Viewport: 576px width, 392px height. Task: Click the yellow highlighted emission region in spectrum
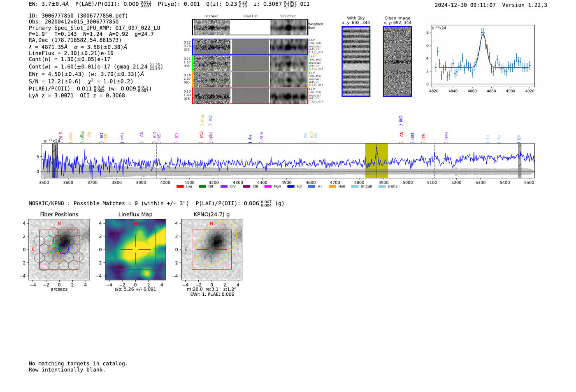pyautogui.click(x=376, y=160)
